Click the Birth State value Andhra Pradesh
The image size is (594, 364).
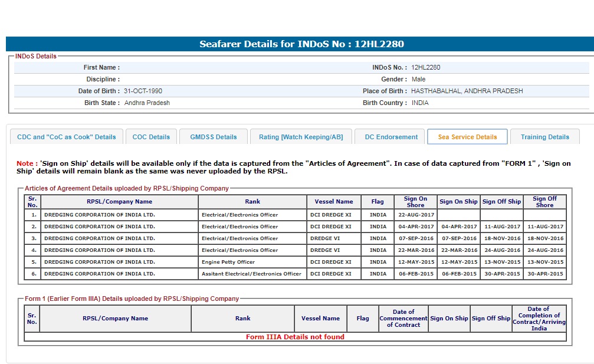point(147,103)
